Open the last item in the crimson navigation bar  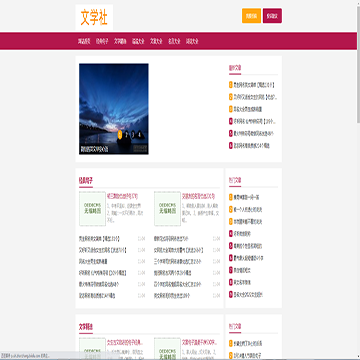tap(192, 41)
